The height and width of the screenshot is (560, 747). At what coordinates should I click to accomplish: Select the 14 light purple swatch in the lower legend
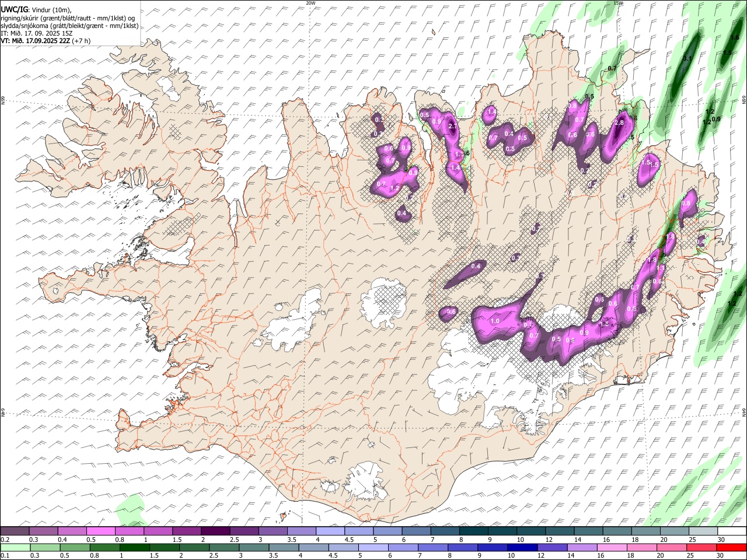pyautogui.click(x=582, y=547)
